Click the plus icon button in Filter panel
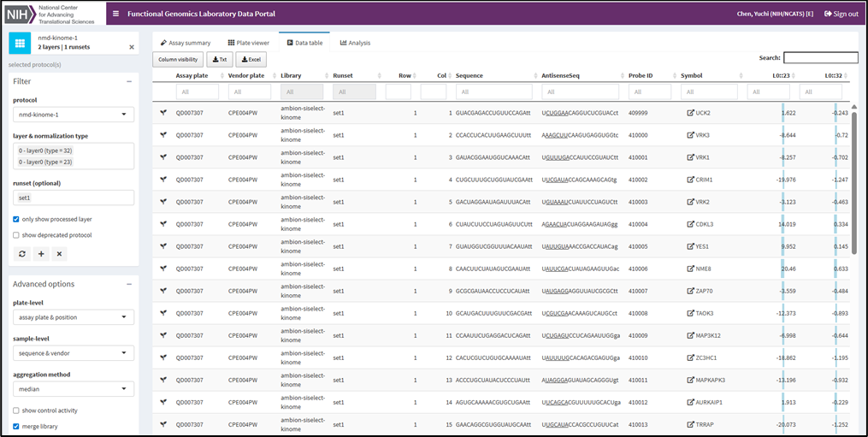The image size is (868, 437). click(x=41, y=254)
